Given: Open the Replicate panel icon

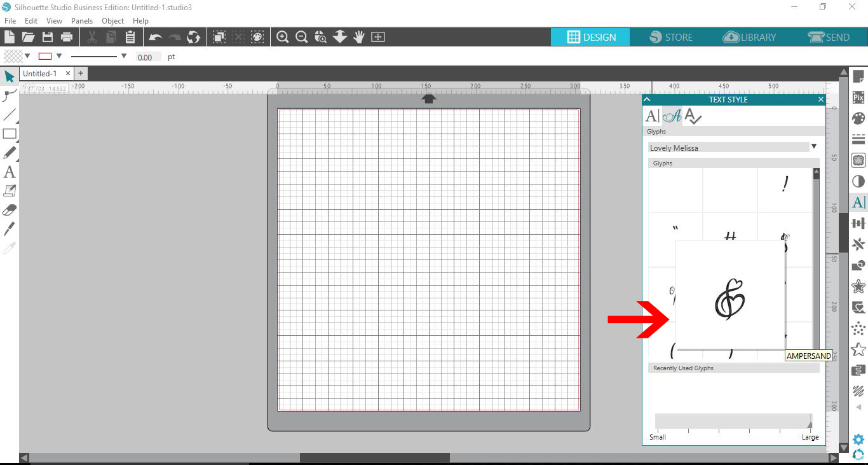Looking at the screenshot, I should [858, 244].
